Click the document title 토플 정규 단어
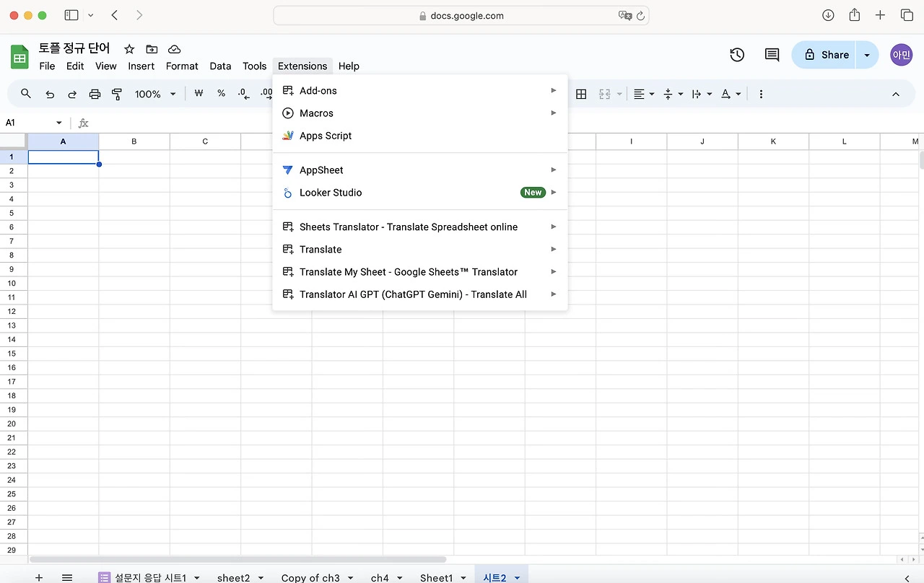The image size is (924, 583). point(74,48)
